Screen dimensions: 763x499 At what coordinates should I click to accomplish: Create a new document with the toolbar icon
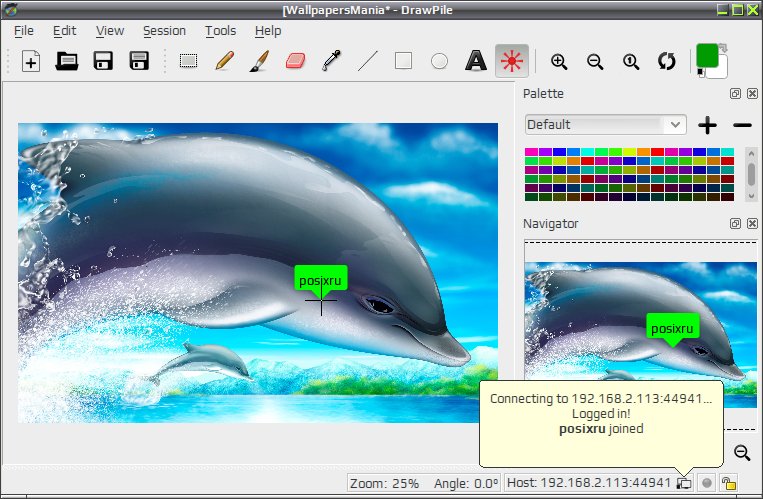[31, 61]
